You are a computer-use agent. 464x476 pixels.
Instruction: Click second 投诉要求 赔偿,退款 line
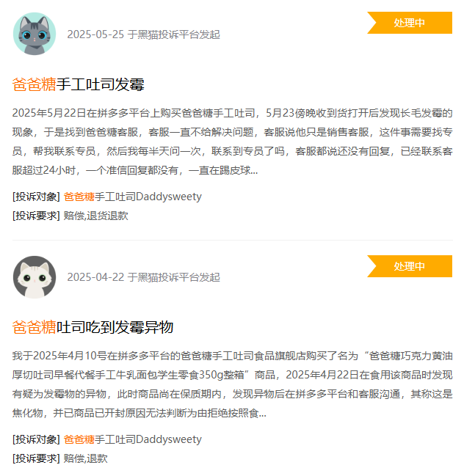click(x=60, y=458)
